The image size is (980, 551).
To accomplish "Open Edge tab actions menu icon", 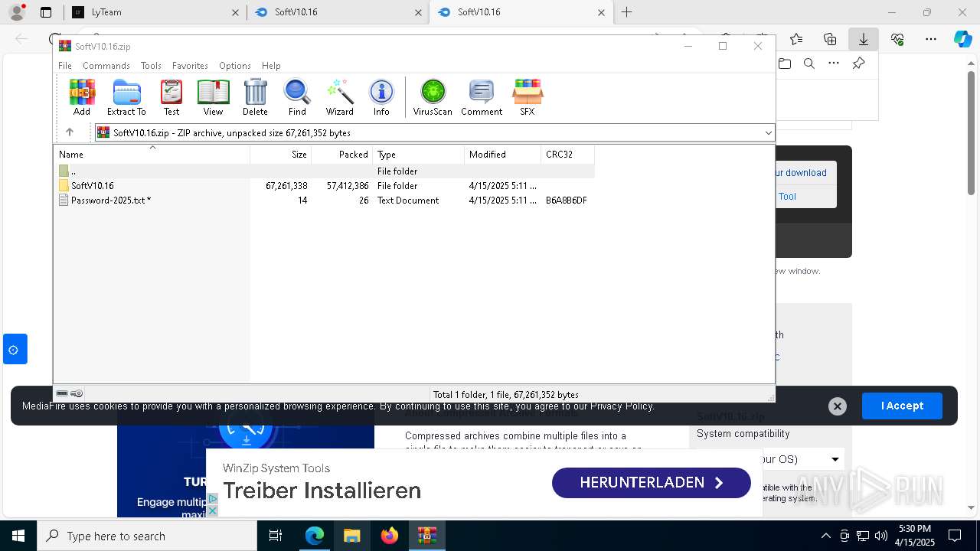I will 46,12.
